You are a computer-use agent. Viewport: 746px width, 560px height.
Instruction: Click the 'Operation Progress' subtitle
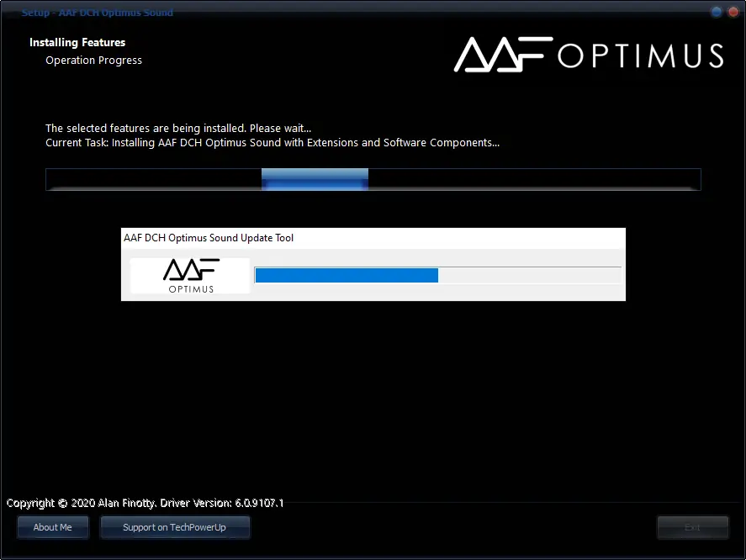[x=93, y=61]
